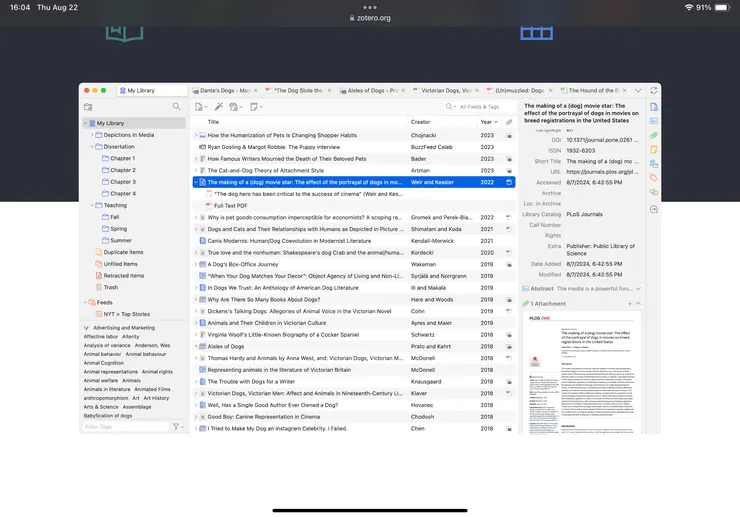740x517 pixels.
Task: Switch to the Dante's Dogs tab
Action: click(227, 90)
